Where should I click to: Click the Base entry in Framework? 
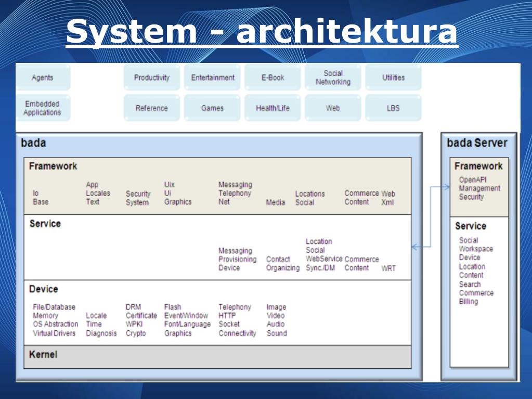[41, 202]
